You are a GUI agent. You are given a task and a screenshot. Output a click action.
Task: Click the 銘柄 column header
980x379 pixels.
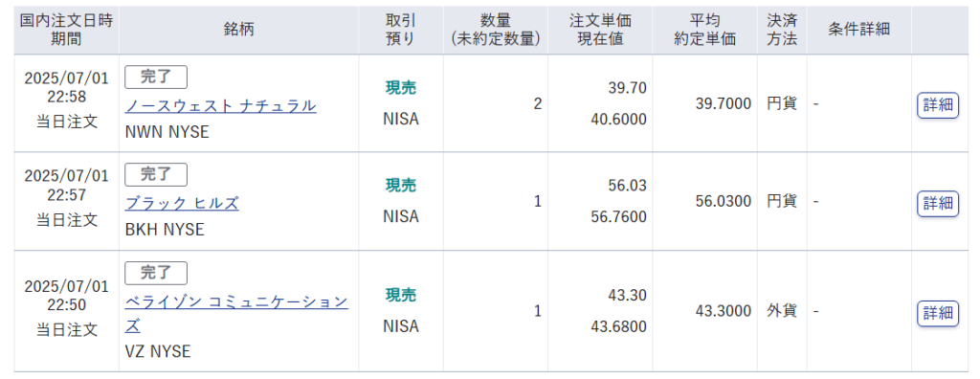(238, 30)
